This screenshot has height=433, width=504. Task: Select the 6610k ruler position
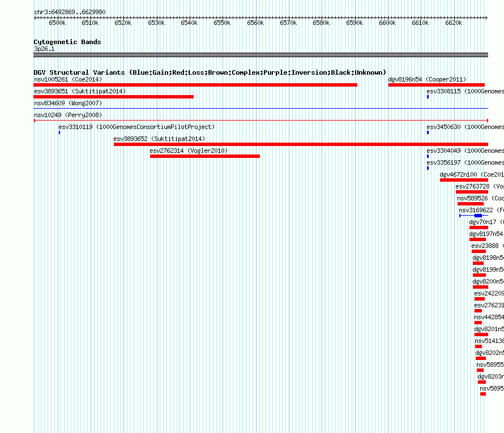click(420, 23)
